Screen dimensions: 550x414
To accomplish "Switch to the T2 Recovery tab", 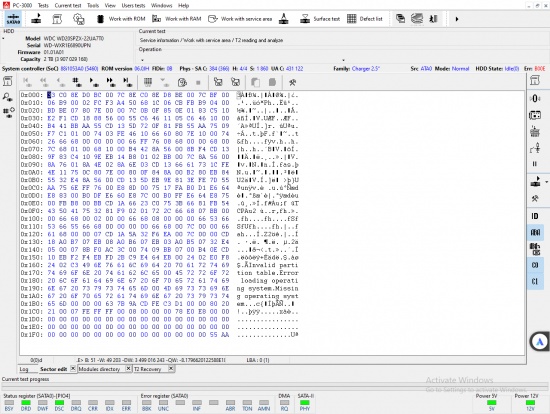I will (x=147, y=369).
